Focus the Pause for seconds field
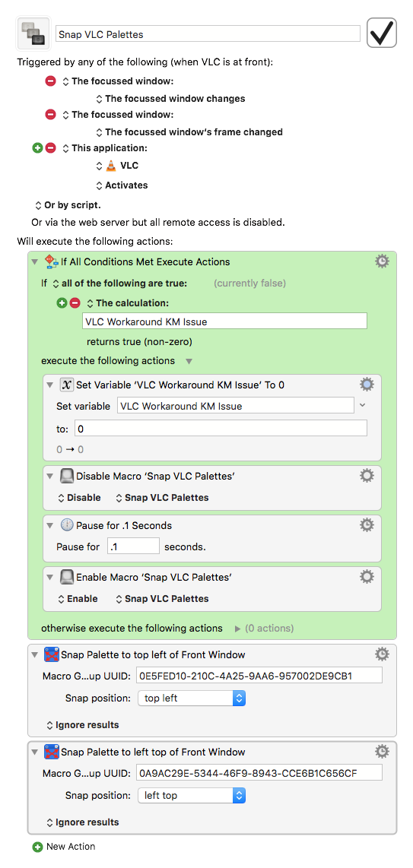Screen dimensions: 413x868 coord(133,546)
